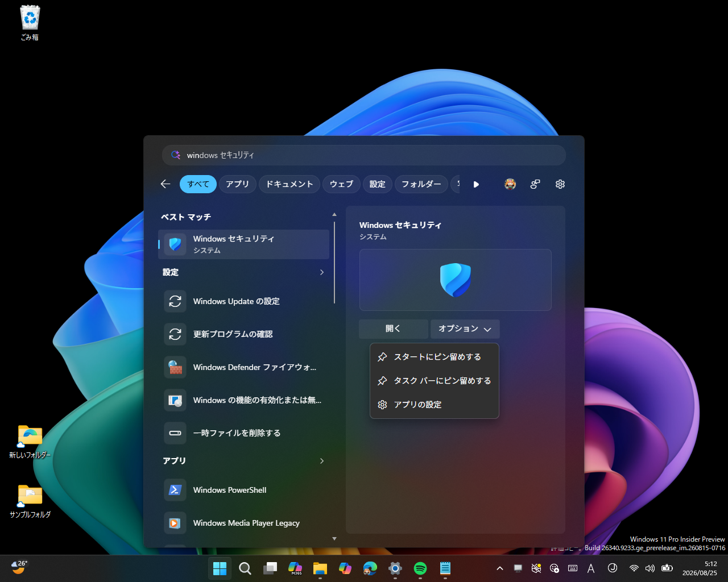Click the search box with windows セキュリティ
This screenshot has width=728, height=582.
364,155
